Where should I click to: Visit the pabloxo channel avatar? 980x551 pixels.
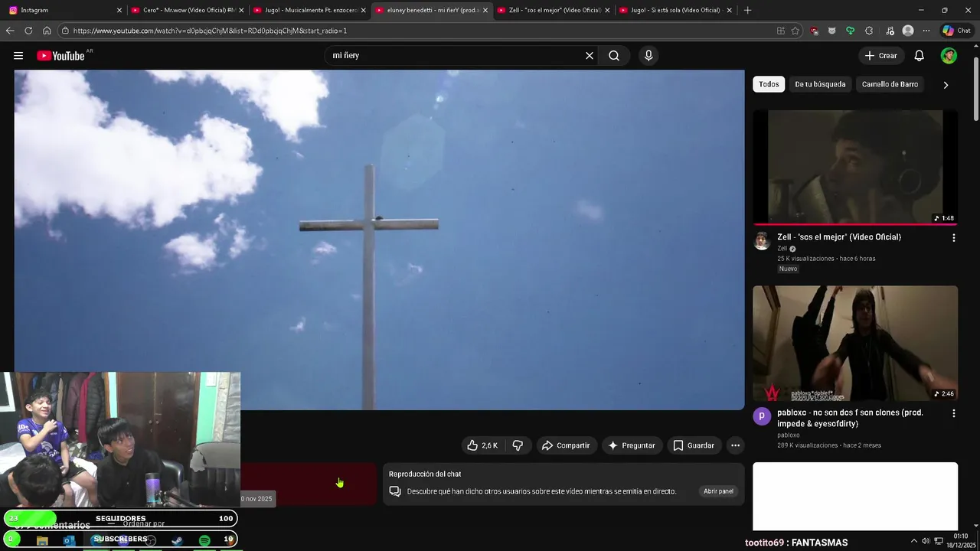click(x=762, y=416)
